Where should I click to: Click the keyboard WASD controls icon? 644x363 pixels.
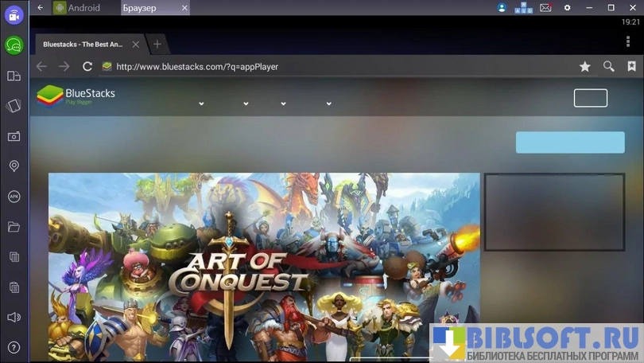(x=523, y=8)
